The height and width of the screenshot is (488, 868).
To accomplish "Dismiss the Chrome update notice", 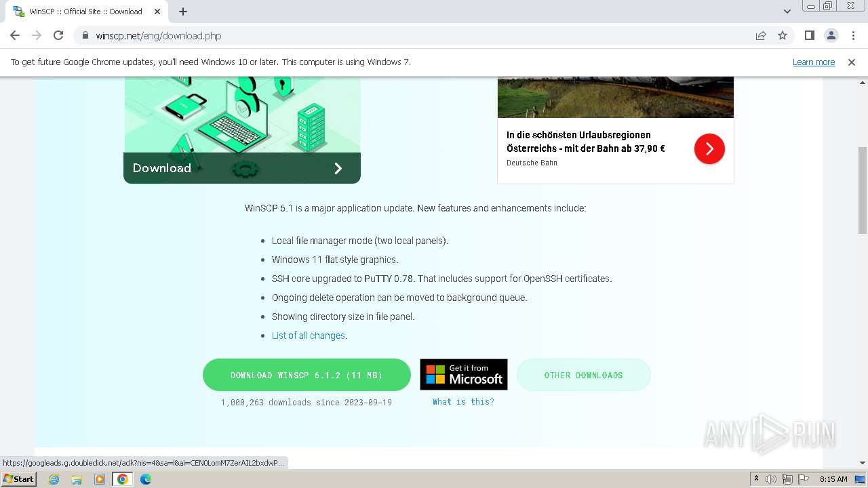I will 852,62.
